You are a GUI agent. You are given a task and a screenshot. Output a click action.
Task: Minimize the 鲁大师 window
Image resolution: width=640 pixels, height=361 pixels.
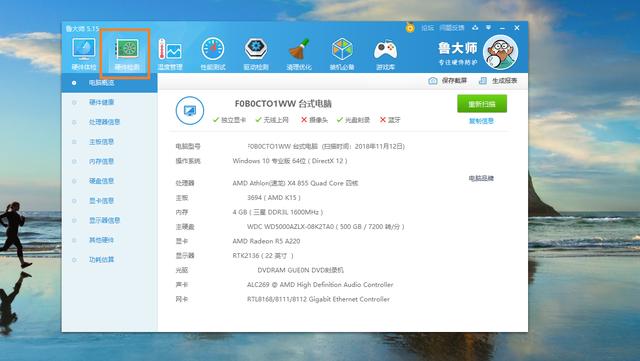coord(502,28)
